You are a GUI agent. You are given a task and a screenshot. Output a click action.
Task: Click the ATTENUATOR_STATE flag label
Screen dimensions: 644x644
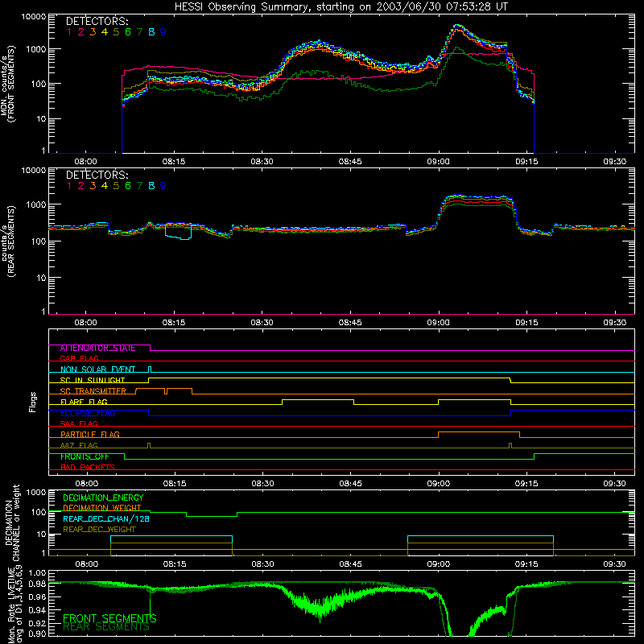click(97, 349)
